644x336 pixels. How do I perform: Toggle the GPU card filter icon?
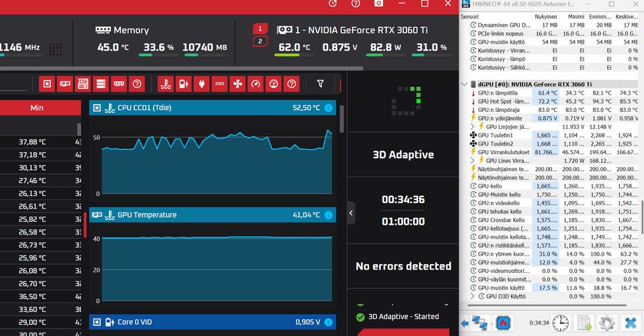pyautogui.click(x=65, y=84)
